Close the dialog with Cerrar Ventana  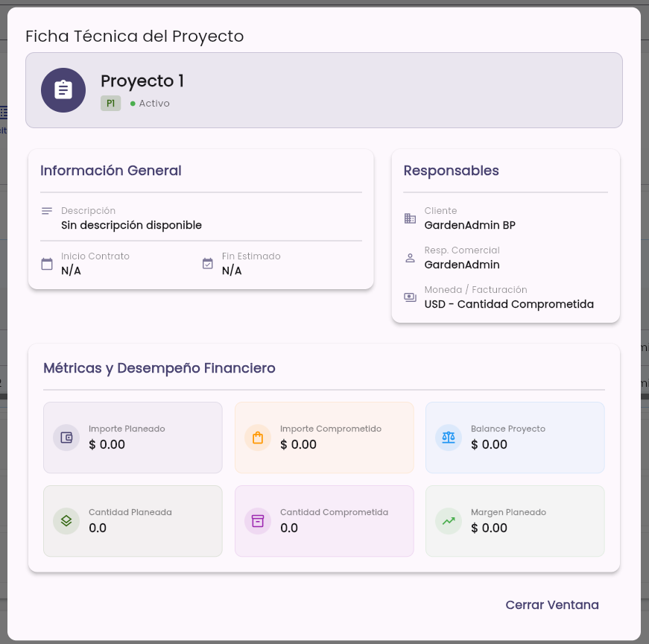pyautogui.click(x=551, y=604)
